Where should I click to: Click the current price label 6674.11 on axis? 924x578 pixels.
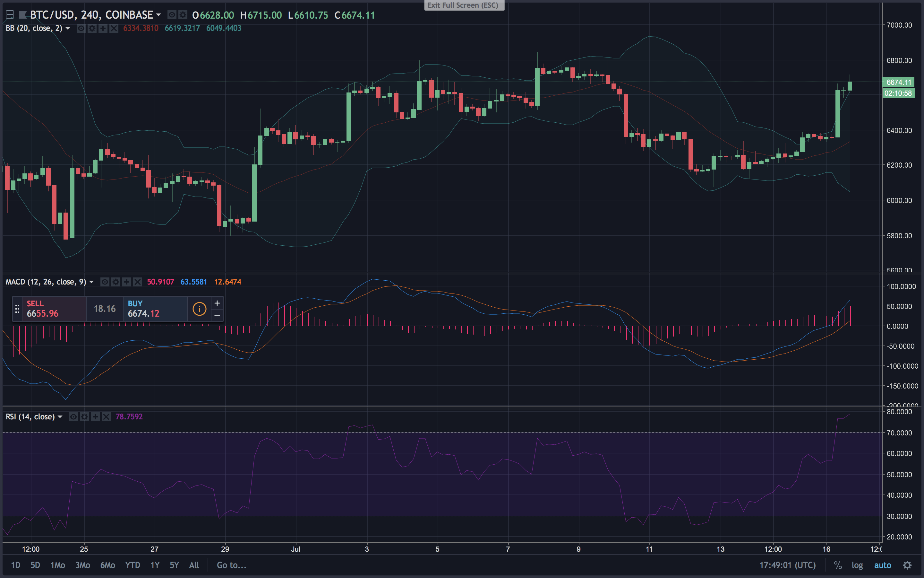tap(898, 82)
